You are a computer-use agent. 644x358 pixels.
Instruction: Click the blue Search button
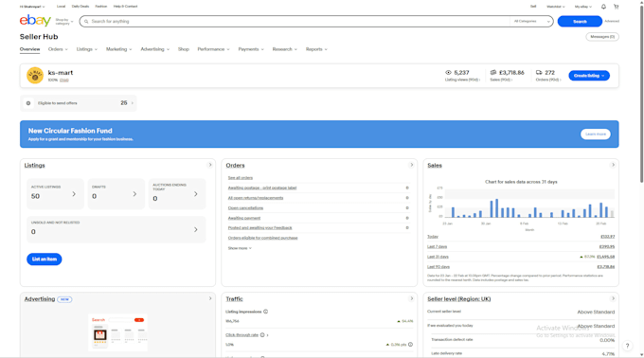coord(580,22)
